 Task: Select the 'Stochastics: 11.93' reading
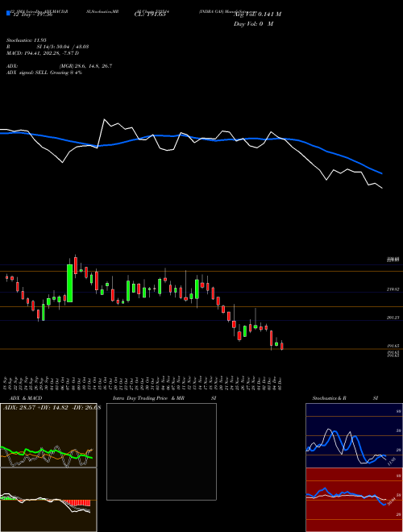click(x=27, y=40)
